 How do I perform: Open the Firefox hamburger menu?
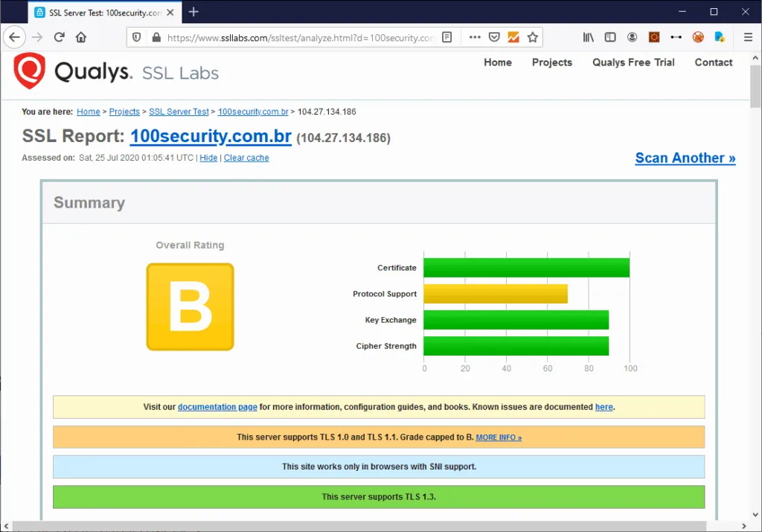[748, 37]
